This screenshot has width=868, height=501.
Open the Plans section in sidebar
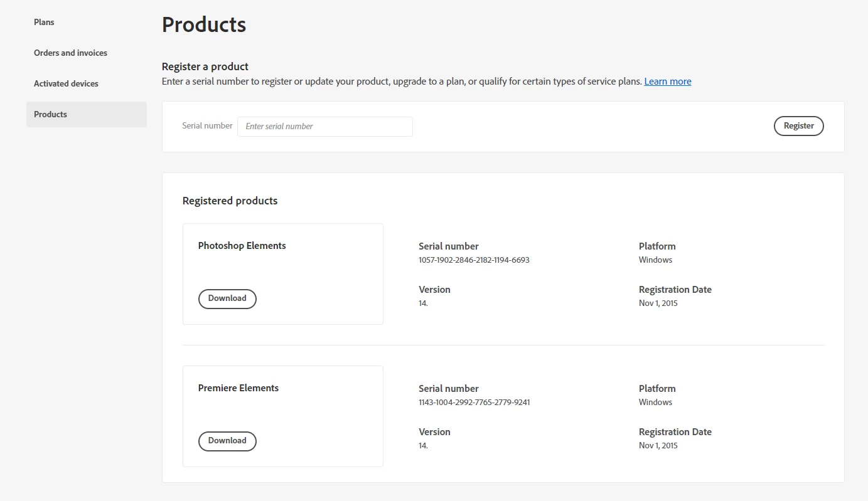[x=44, y=23]
